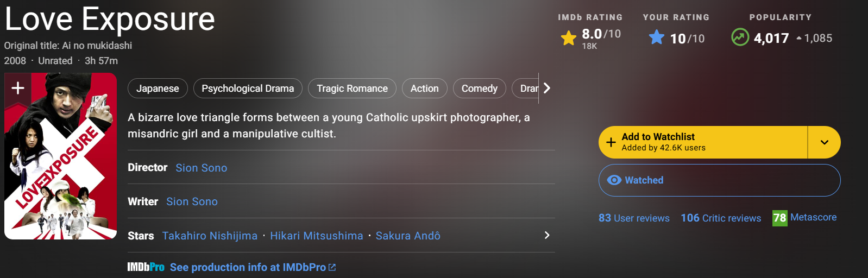Open the Watchlist dropdown arrow

coord(824,142)
